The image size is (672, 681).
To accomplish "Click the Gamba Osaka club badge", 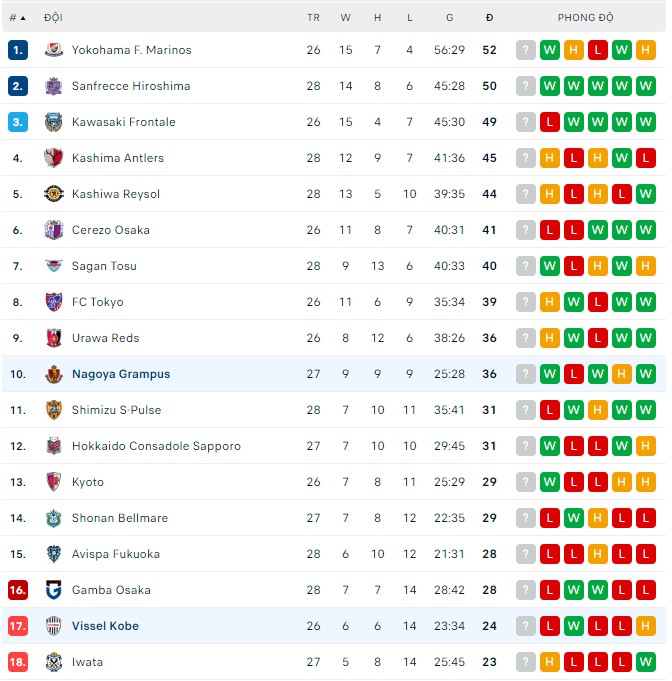I will (x=54, y=590).
